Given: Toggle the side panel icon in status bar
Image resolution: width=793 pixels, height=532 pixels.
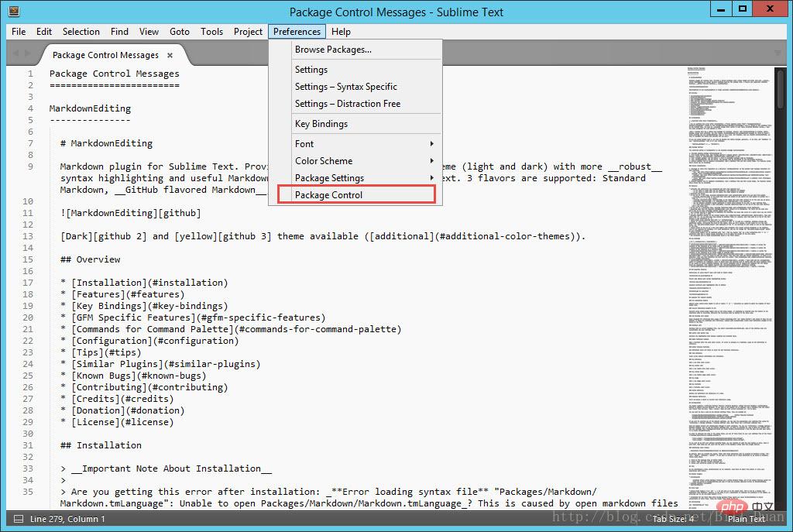Looking at the screenshot, I should click(x=19, y=519).
